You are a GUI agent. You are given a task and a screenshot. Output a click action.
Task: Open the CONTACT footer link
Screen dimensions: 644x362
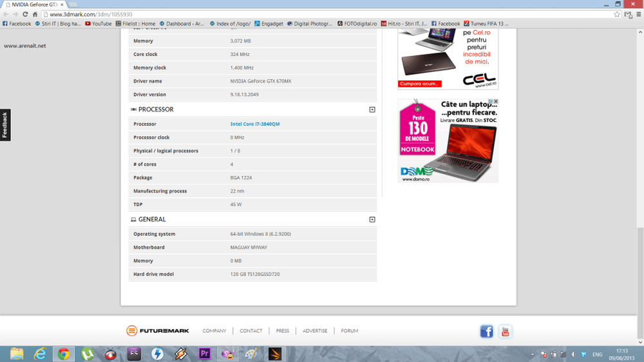point(251,331)
